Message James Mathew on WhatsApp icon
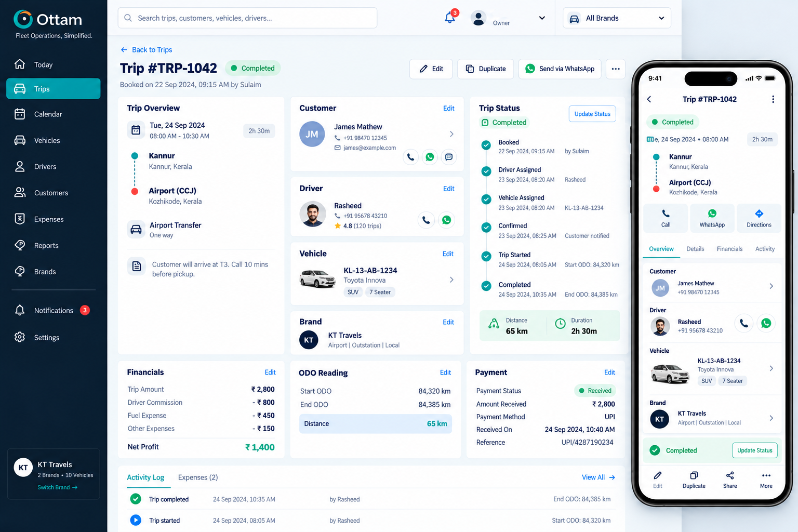Viewport: 798px width, 532px height. pyautogui.click(x=430, y=157)
